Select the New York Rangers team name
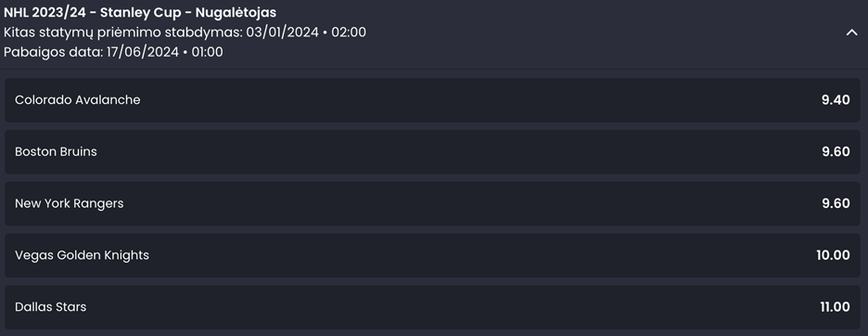This screenshot has width=868, height=336. click(x=70, y=203)
